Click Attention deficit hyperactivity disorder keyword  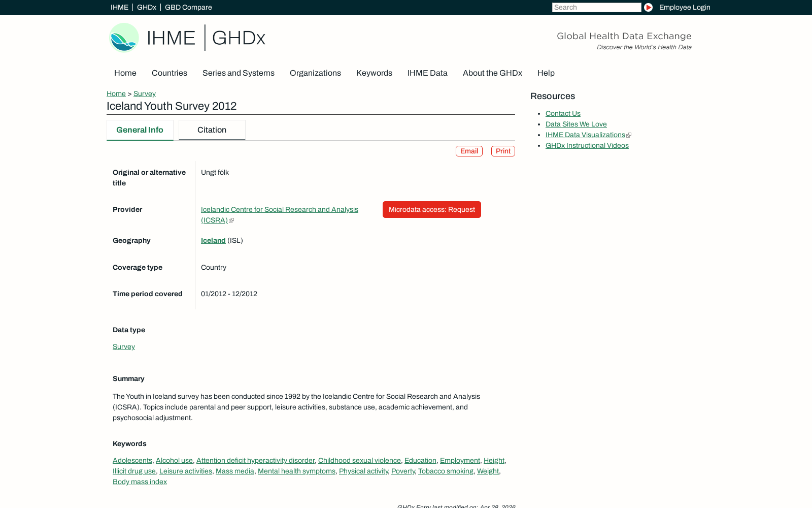click(x=255, y=460)
